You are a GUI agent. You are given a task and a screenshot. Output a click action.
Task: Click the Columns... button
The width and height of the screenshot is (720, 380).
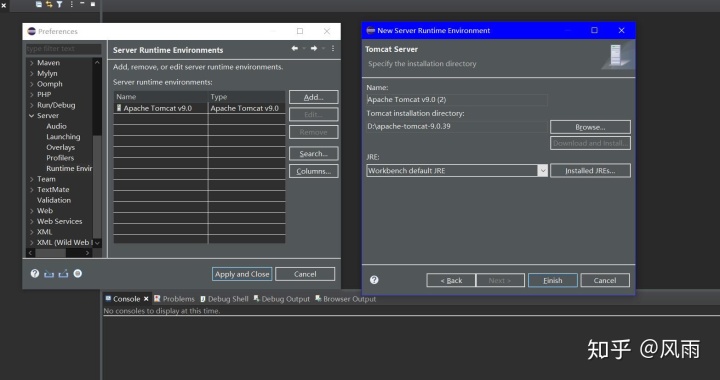314,171
